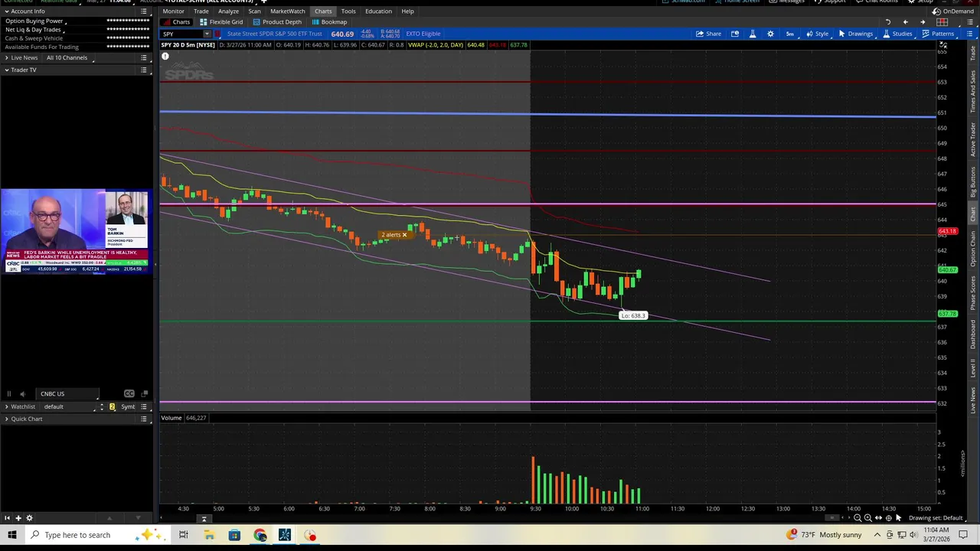This screenshot has height=551, width=980.
Task: Open the Quick Chart gadget menu icon
Action: coord(144,419)
